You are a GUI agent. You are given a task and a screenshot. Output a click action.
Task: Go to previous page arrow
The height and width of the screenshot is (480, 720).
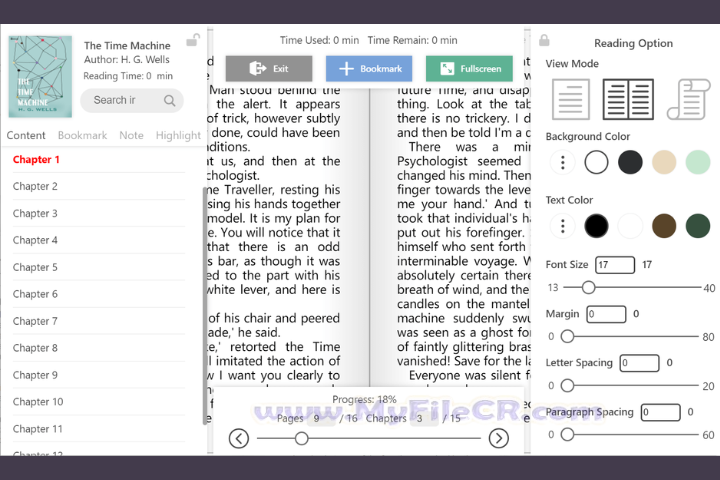(x=239, y=438)
